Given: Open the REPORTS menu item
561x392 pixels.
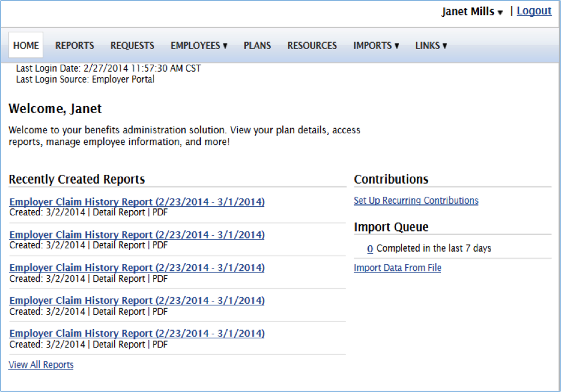Looking at the screenshot, I should [x=74, y=46].
